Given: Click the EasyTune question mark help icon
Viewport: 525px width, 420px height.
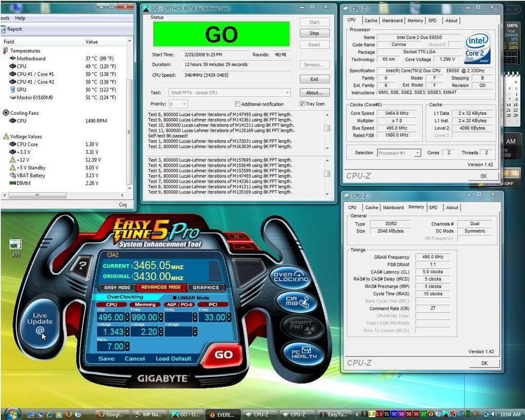Looking at the screenshot, I should 83,266.
